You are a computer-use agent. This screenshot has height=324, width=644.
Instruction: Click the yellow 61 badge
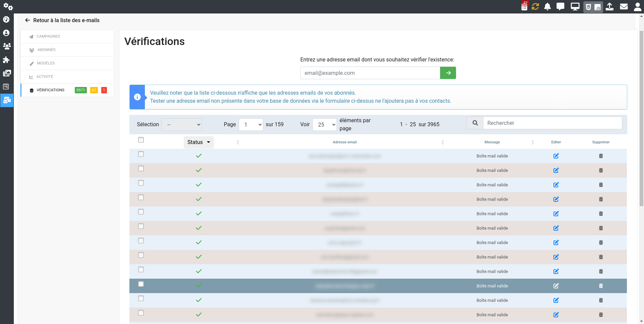coord(94,90)
